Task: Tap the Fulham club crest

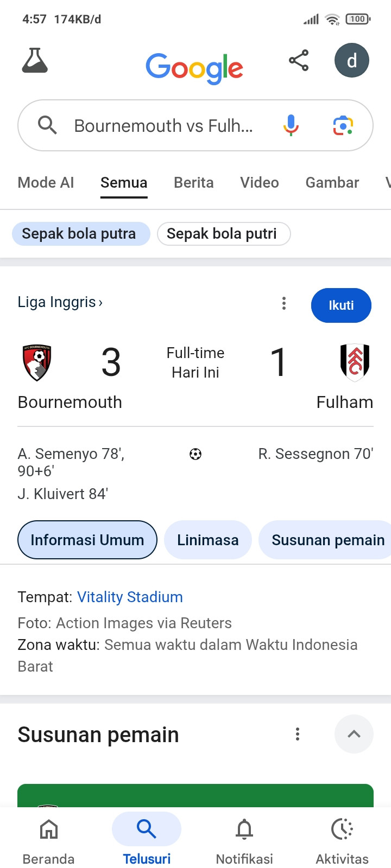Action: click(x=355, y=362)
